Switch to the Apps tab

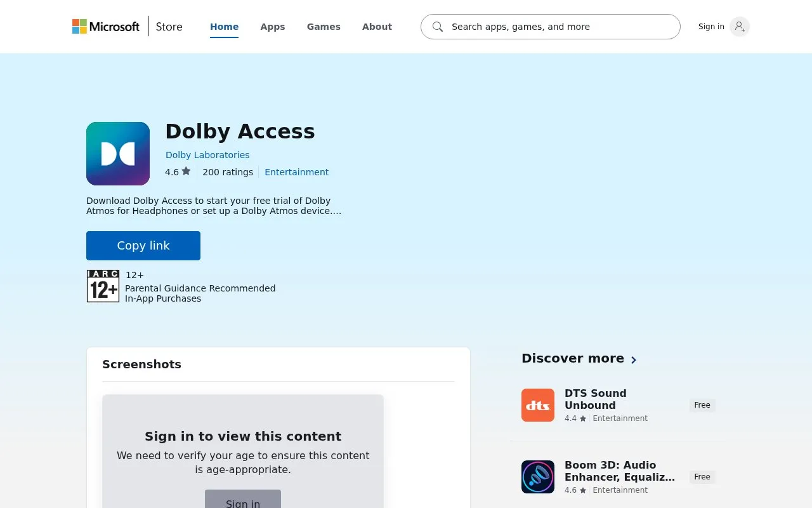[273, 27]
